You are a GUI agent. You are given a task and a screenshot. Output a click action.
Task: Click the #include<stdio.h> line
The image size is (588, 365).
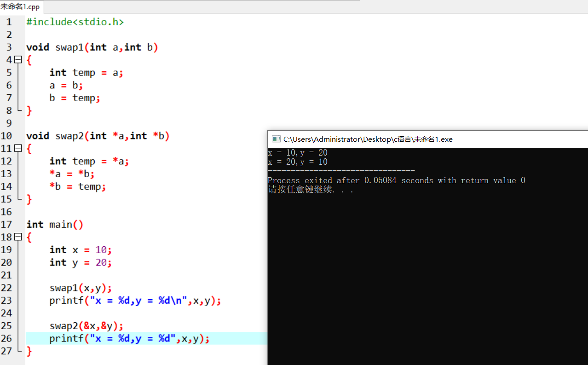coord(75,22)
